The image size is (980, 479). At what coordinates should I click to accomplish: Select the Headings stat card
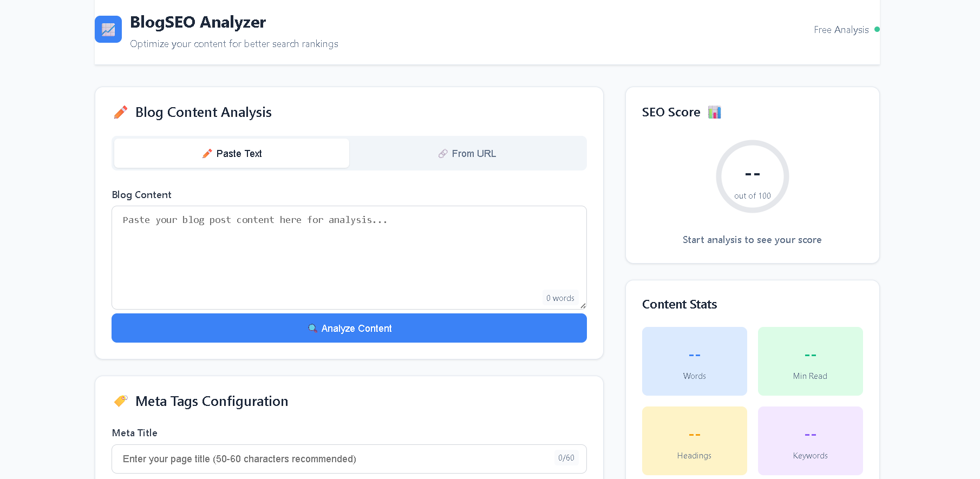pyautogui.click(x=694, y=441)
